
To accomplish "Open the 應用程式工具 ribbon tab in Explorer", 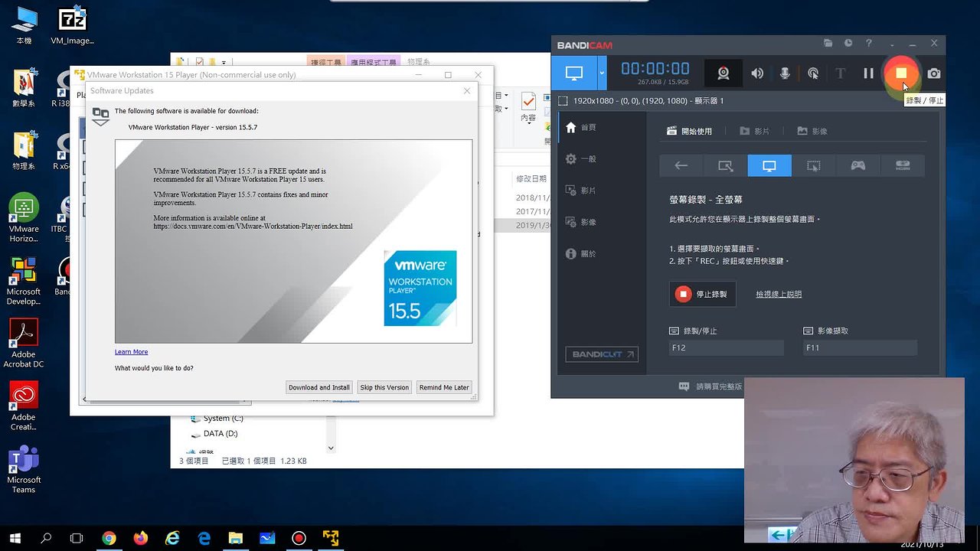I will tap(373, 63).
